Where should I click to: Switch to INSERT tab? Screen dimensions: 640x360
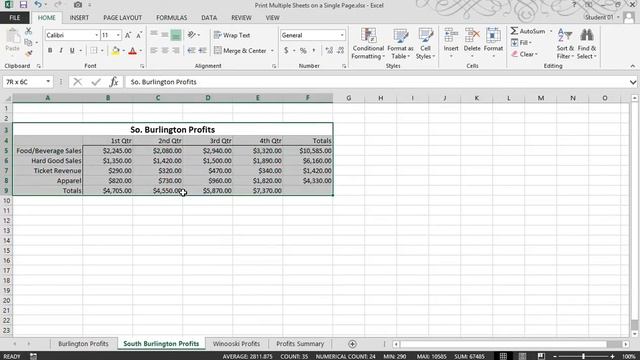[79, 18]
